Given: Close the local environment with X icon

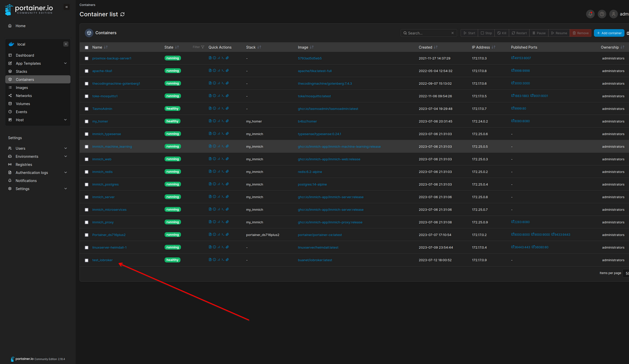Looking at the screenshot, I should point(66,44).
